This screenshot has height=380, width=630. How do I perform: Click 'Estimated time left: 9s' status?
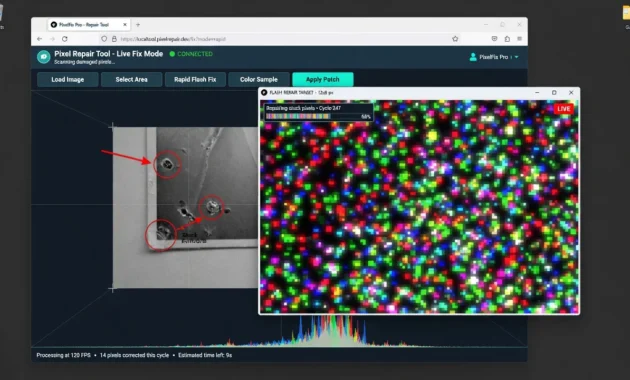[205, 355]
